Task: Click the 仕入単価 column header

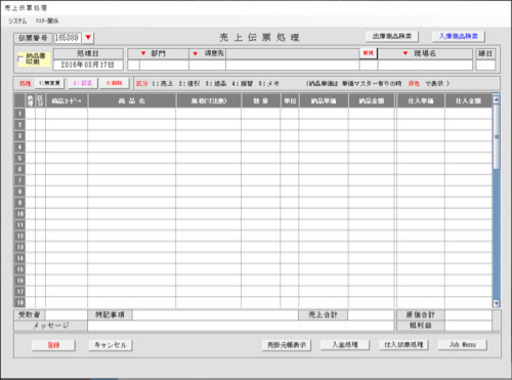Action: 421,101
